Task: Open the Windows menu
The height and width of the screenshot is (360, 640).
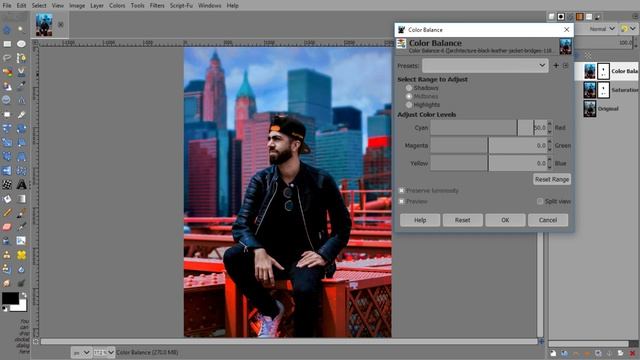Action: (x=209, y=6)
